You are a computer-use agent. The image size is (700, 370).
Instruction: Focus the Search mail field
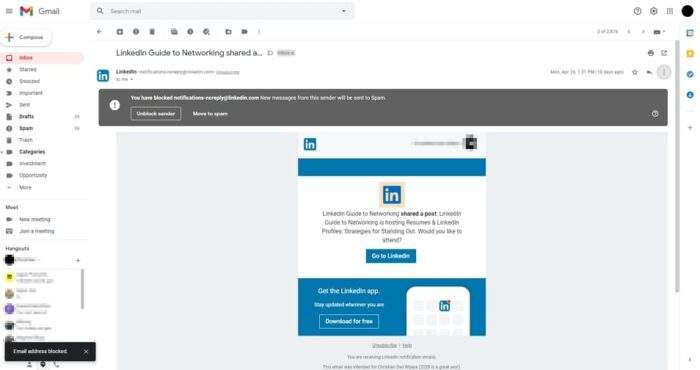point(222,11)
